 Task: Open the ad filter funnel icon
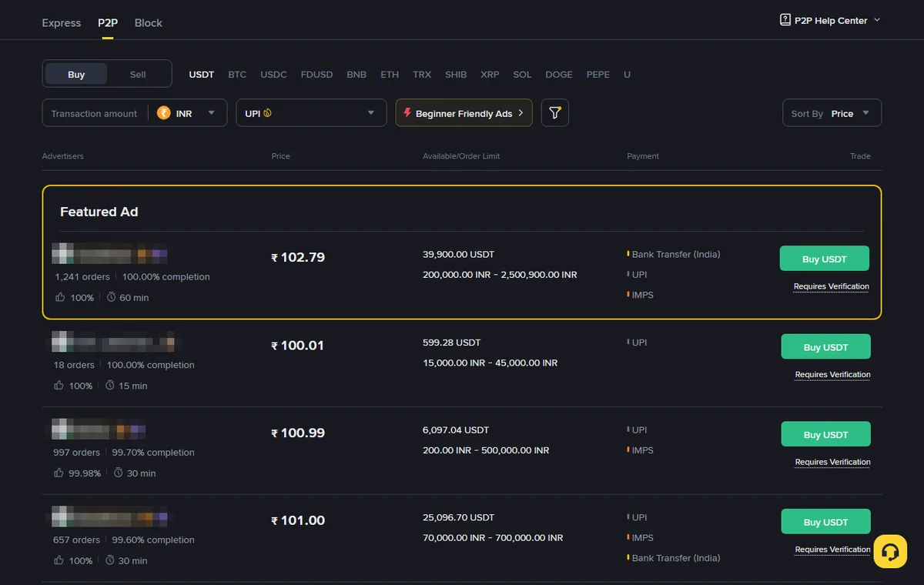tap(555, 113)
